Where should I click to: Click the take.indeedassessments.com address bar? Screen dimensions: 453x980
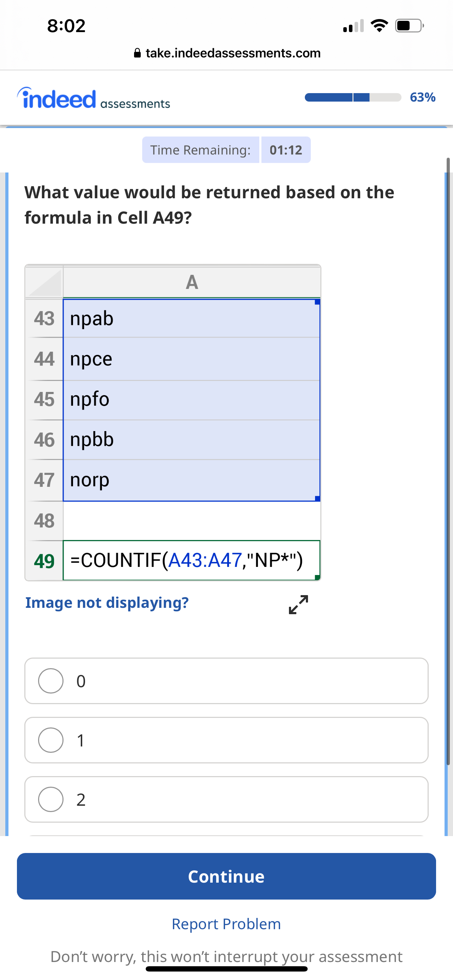click(233, 53)
